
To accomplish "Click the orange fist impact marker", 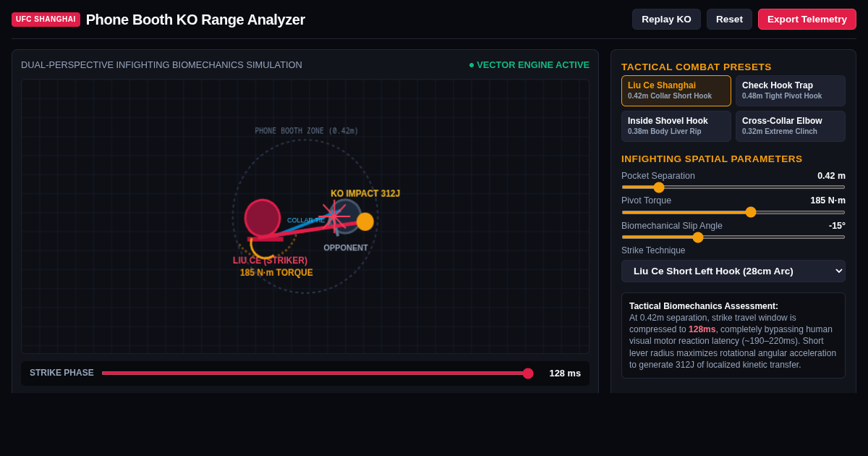I will [x=365, y=221].
